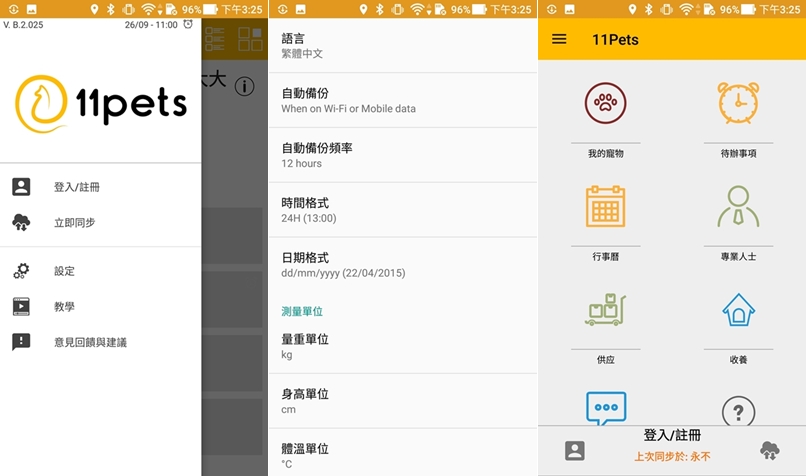
Task: Tap the feedback exclamation bubble icon
Action: pyautogui.click(x=21, y=342)
